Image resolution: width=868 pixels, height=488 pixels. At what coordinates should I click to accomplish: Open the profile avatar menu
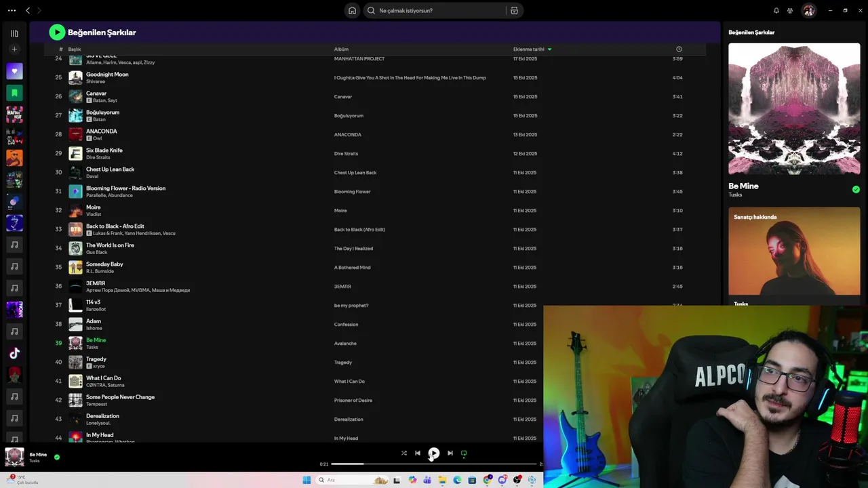[x=808, y=10]
